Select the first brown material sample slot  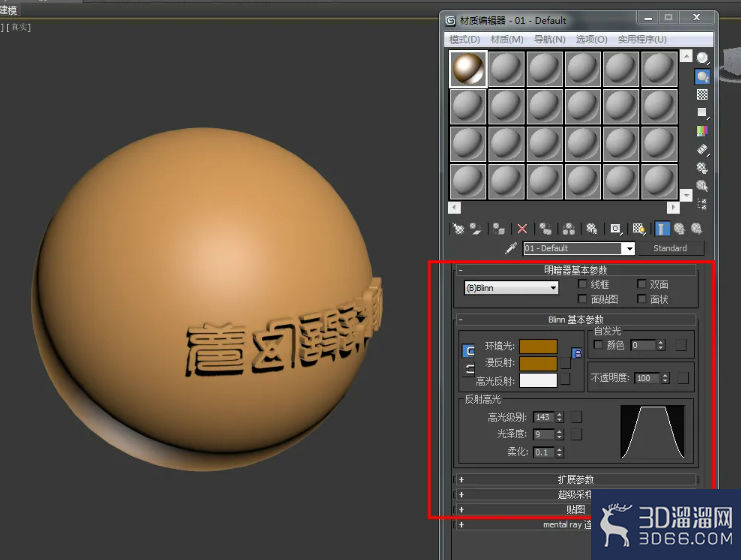(x=468, y=69)
